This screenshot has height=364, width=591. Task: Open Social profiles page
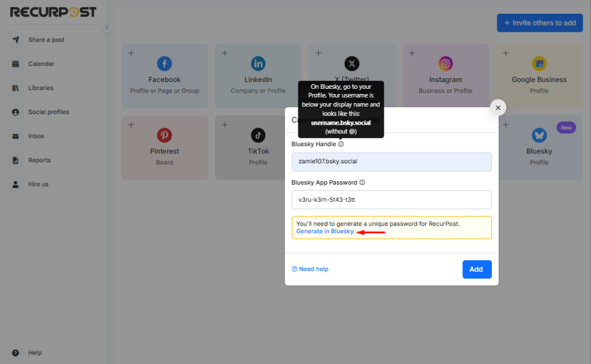pos(48,112)
